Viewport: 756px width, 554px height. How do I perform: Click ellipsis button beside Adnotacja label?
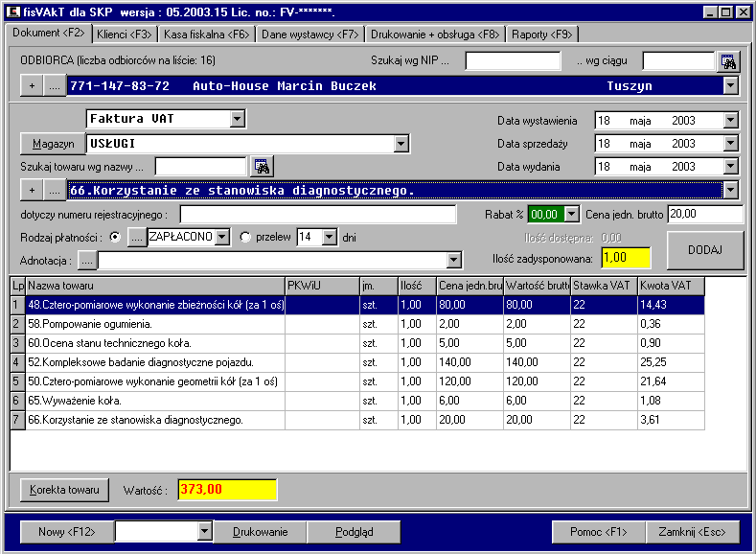[87, 260]
